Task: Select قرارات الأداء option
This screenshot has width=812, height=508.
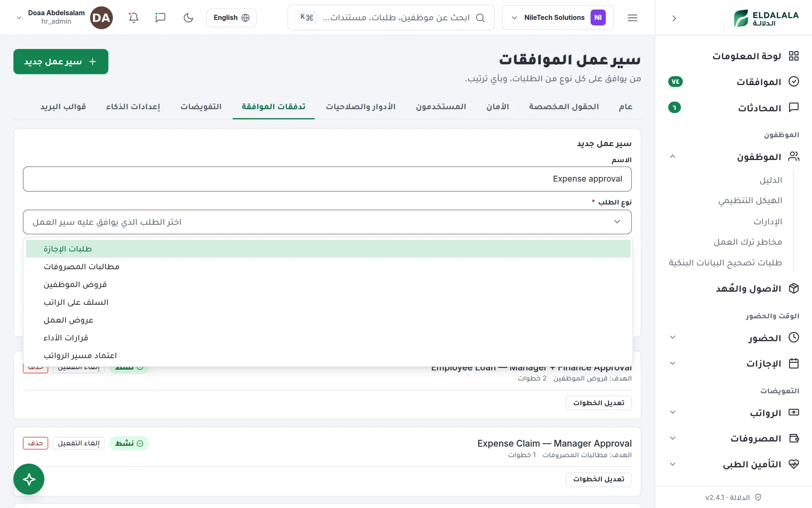Action: click(x=328, y=338)
